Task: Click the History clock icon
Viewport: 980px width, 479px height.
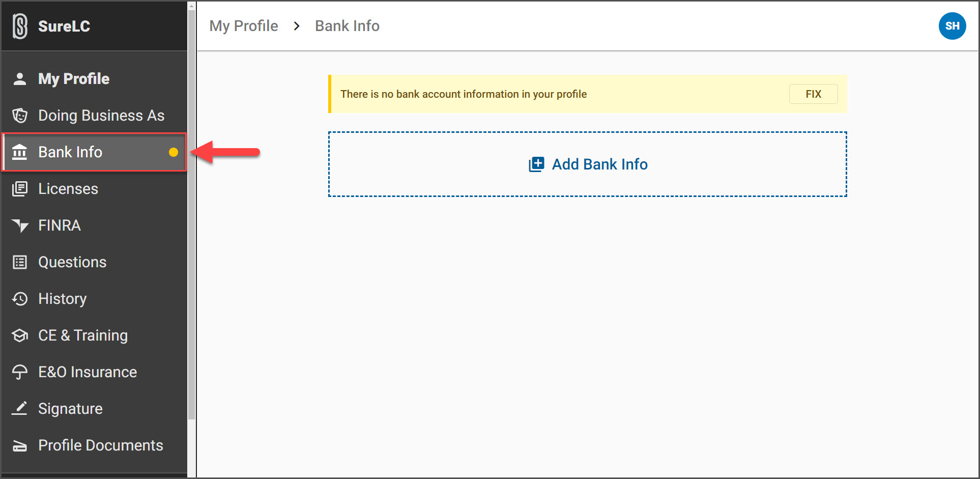Action: point(20,299)
